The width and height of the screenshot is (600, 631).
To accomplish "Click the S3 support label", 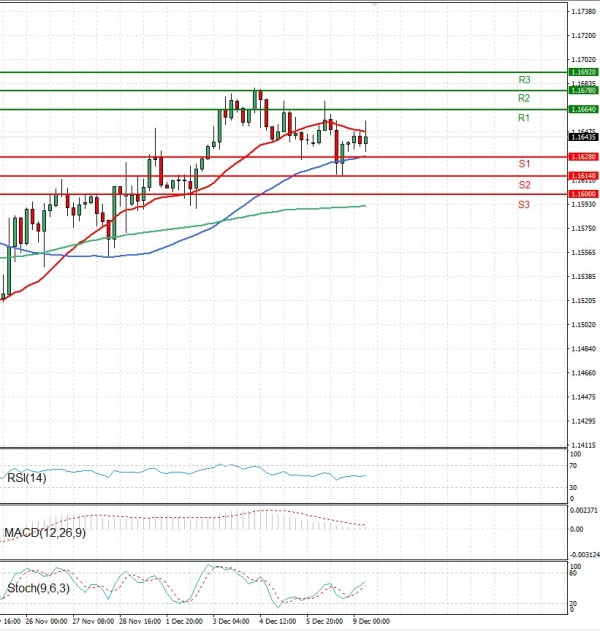I will (524, 204).
